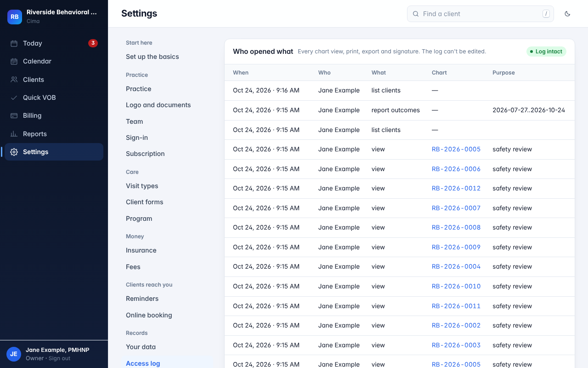Click the Billing card icon
Image resolution: width=588 pixels, height=368 pixels.
(x=14, y=115)
